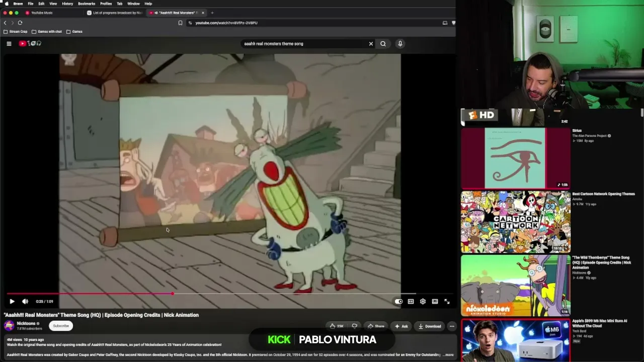Screen dimensions: 644x362
Task: Open the Apple menu
Action: 7,4
